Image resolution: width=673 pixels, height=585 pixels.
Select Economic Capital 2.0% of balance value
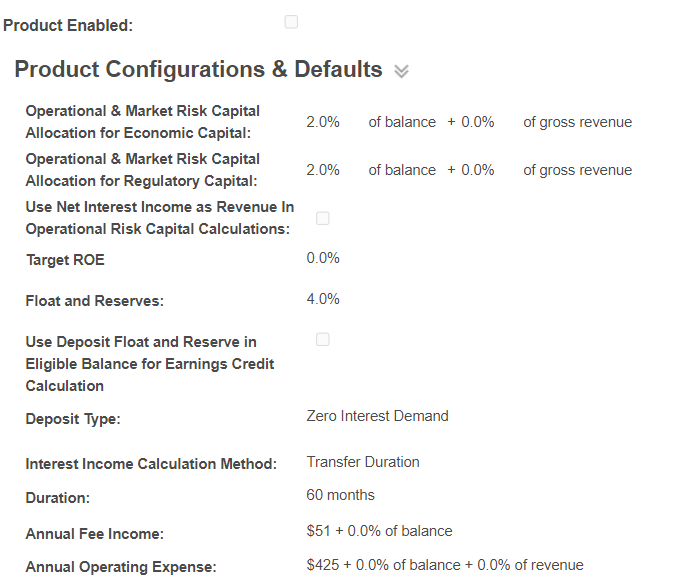[x=323, y=122]
